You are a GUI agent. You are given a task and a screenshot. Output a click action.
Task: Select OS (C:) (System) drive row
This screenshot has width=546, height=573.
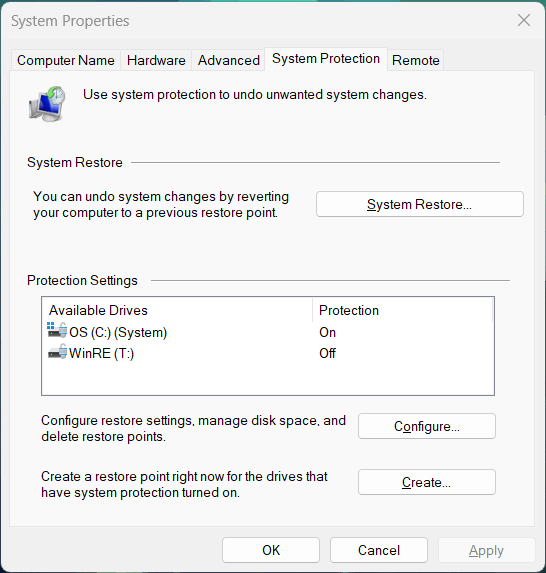(x=268, y=332)
